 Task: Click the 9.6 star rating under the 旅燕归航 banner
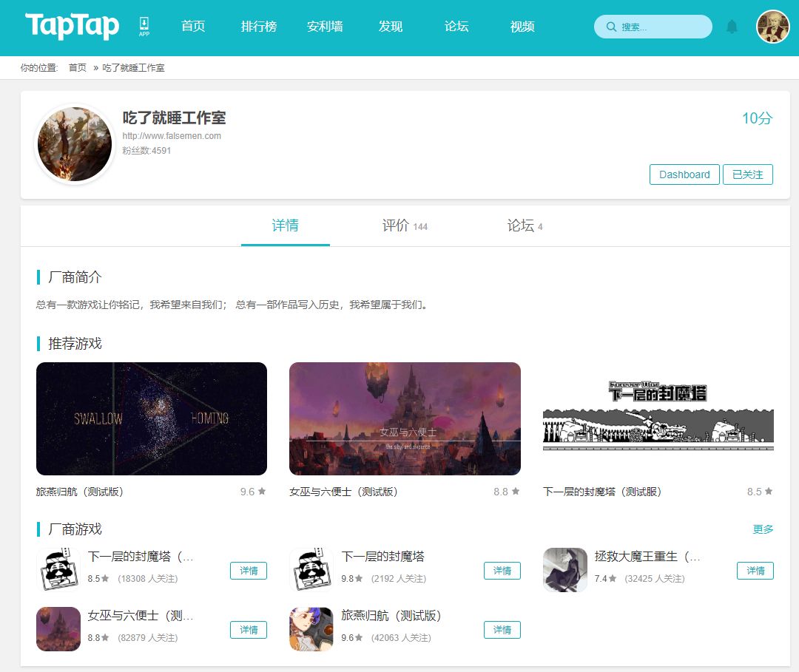click(253, 492)
